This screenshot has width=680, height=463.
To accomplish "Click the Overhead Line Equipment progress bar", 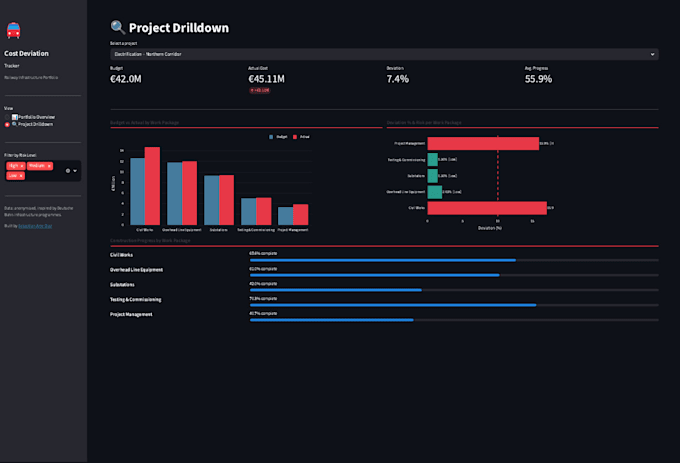I will [454, 275].
